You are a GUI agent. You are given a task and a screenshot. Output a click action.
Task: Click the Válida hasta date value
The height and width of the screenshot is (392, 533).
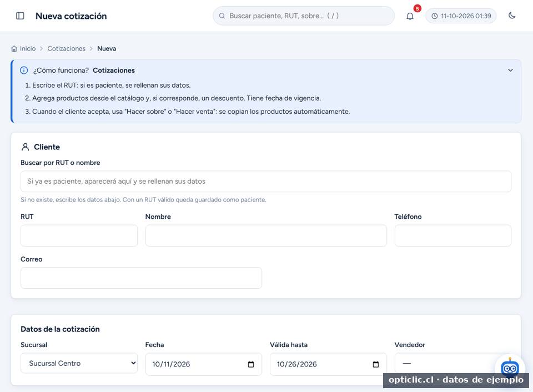(x=296, y=364)
